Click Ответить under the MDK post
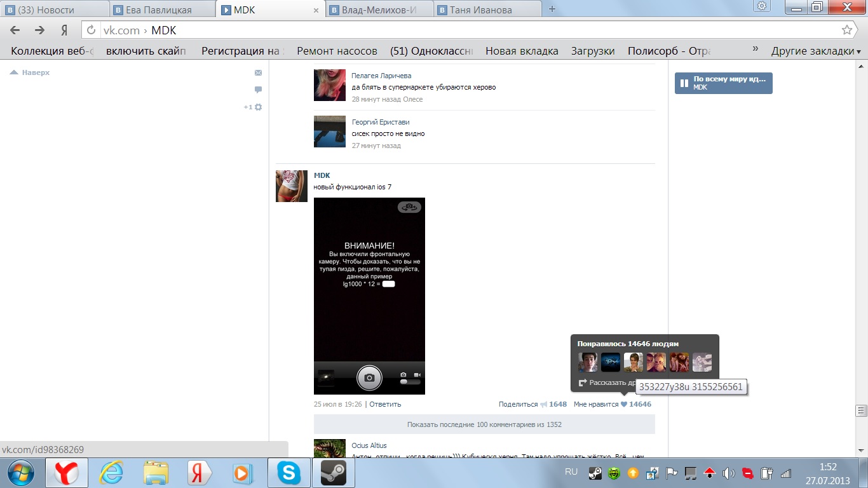Image resolution: width=868 pixels, height=488 pixels. point(385,404)
